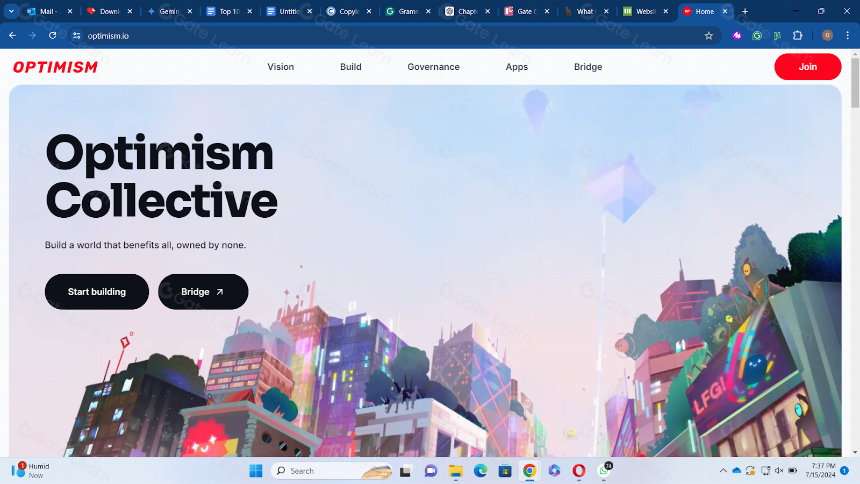Viewport: 860px width, 484px height.
Task: Click the muted volume tray icon
Action: (779, 471)
